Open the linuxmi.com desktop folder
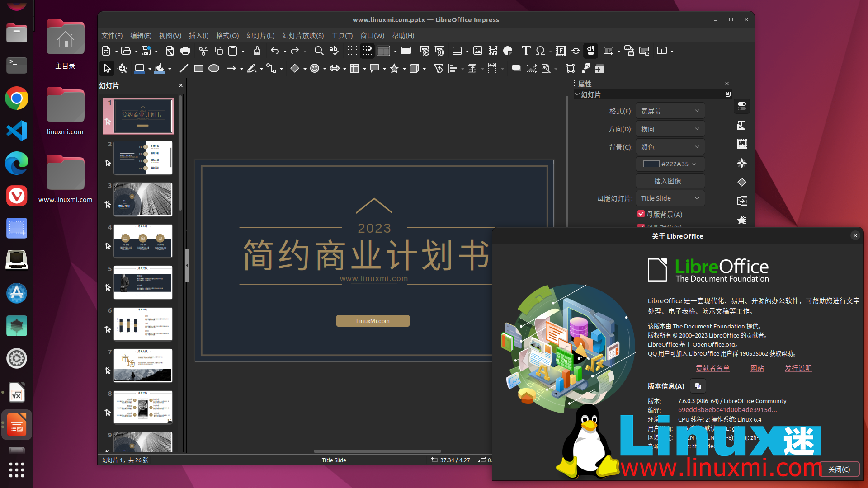Screen dimensions: 868x488 click(65, 111)
